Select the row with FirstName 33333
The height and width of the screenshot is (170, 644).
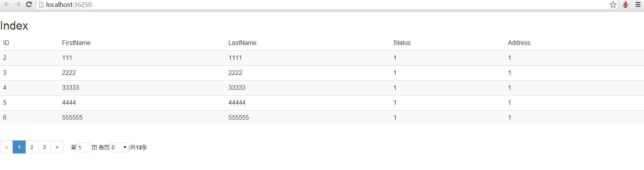[x=71, y=87]
